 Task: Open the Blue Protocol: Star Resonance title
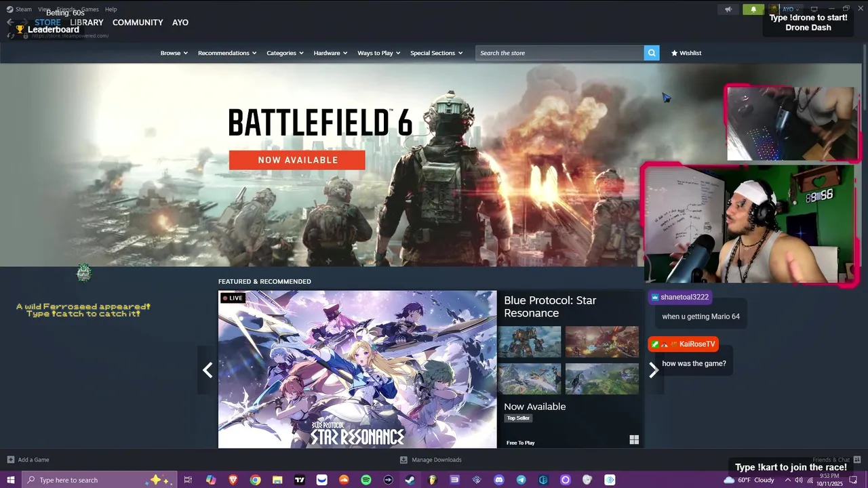click(550, 306)
